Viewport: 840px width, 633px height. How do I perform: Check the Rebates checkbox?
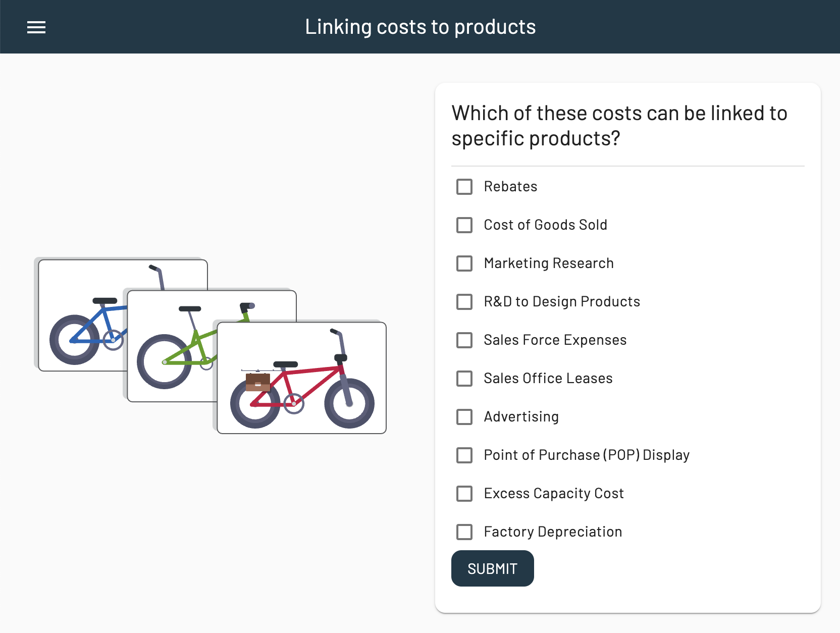click(x=464, y=187)
